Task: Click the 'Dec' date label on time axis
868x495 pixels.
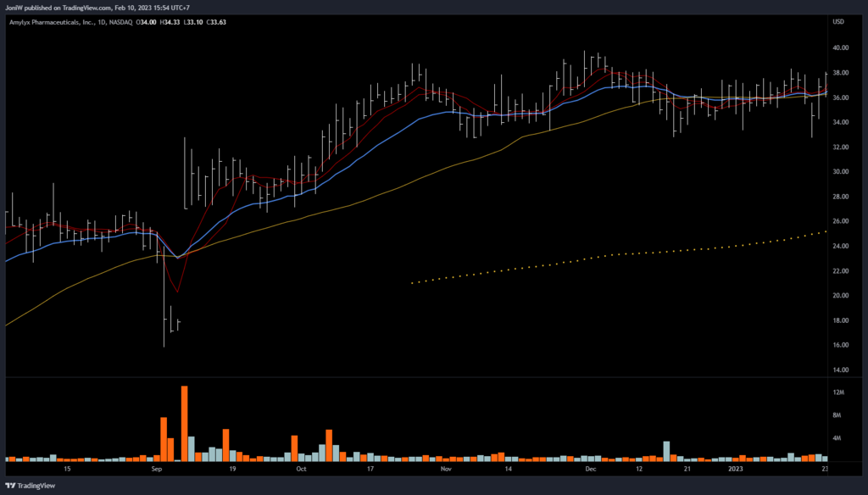Action: pos(590,468)
